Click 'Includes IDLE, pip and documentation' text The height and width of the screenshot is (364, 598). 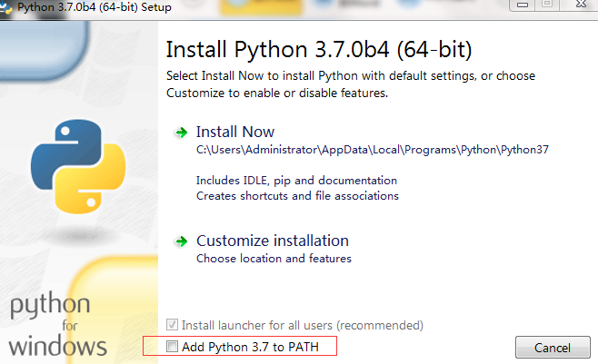pyautogui.click(x=296, y=181)
